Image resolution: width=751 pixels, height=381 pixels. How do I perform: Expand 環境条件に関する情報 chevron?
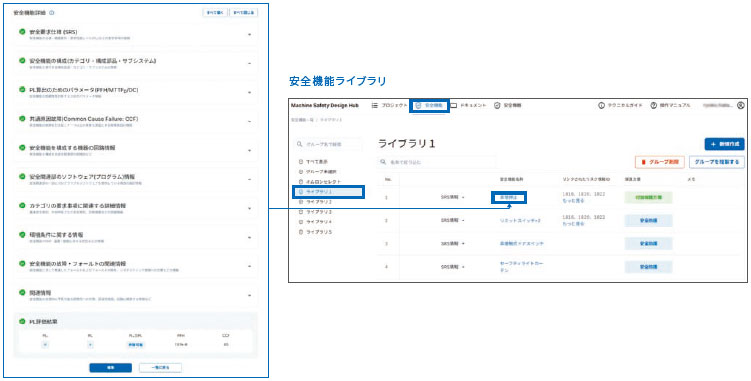(250, 238)
